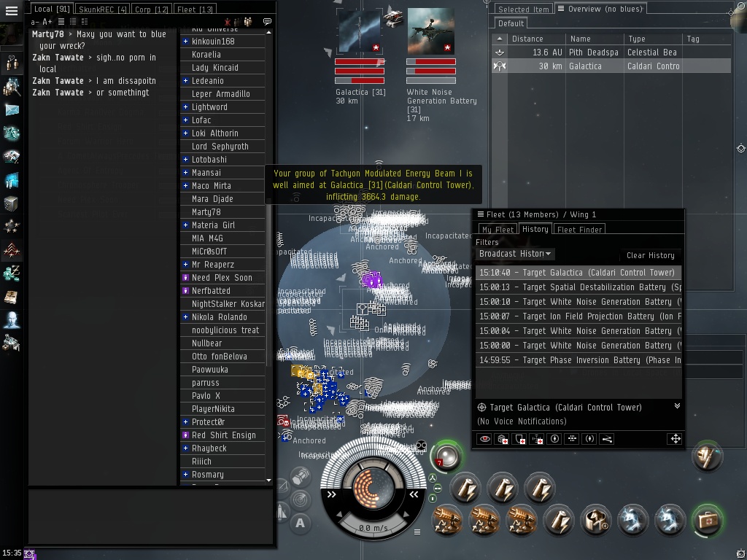The height and width of the screenshot is (560, 747).
Task: Increase chat font size with A+
Action: pyautogui.click(x=47, y=22)
